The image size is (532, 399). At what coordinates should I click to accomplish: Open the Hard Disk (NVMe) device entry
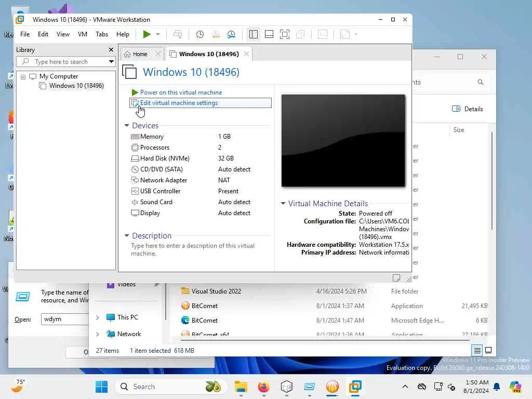coord(165,158)
